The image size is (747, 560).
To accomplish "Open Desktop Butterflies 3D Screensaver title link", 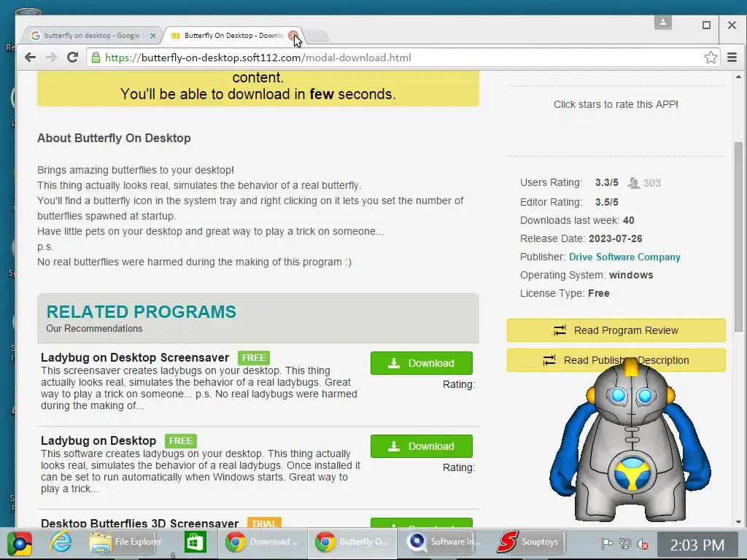I will point(139,524).
